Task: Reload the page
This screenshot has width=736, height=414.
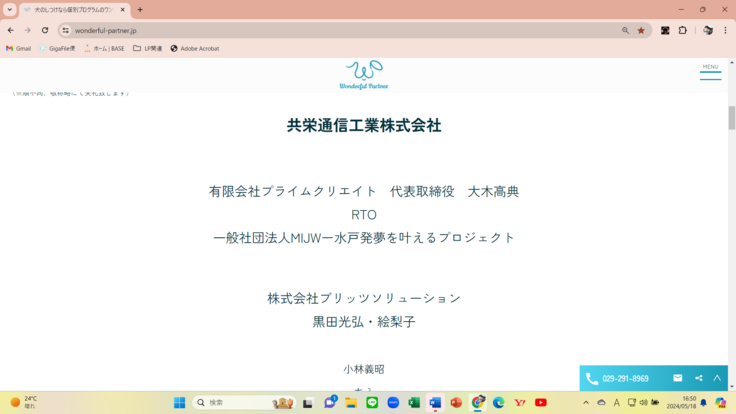Action: point(45,30)
